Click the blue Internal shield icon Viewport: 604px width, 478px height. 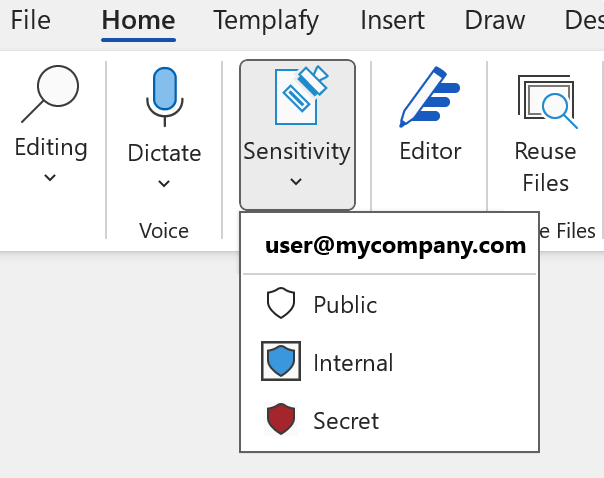click(x=281, y=362)
